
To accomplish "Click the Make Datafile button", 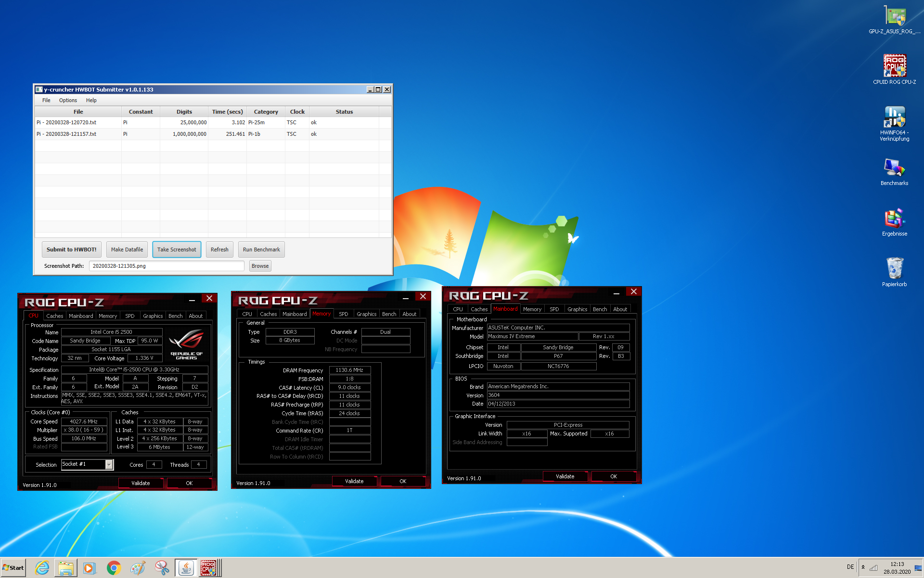I will coord(127,250).
